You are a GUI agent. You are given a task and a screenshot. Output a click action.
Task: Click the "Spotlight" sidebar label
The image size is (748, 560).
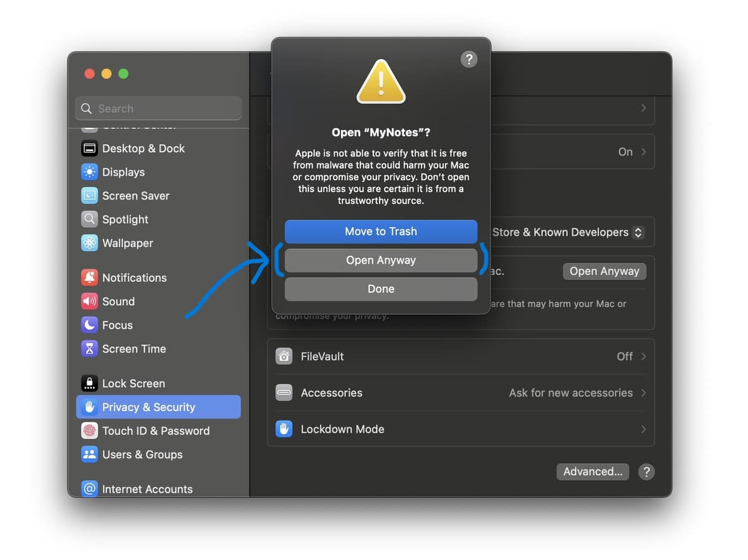(x=125, y=220)
